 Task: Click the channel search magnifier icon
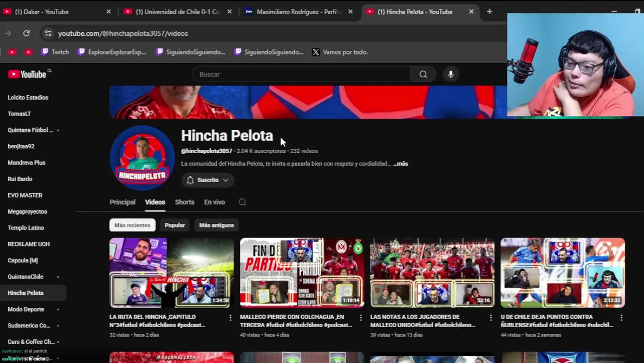coord(242,202)
